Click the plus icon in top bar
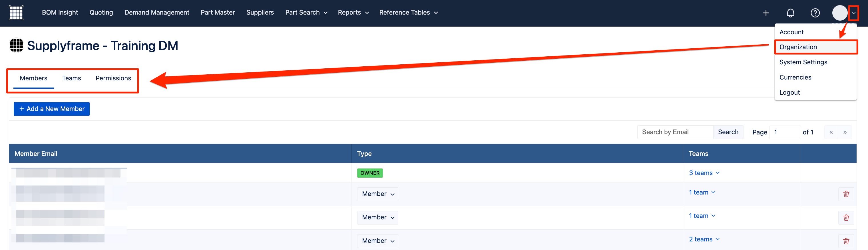Screen dimensions: 868x250 pos(765,13)
